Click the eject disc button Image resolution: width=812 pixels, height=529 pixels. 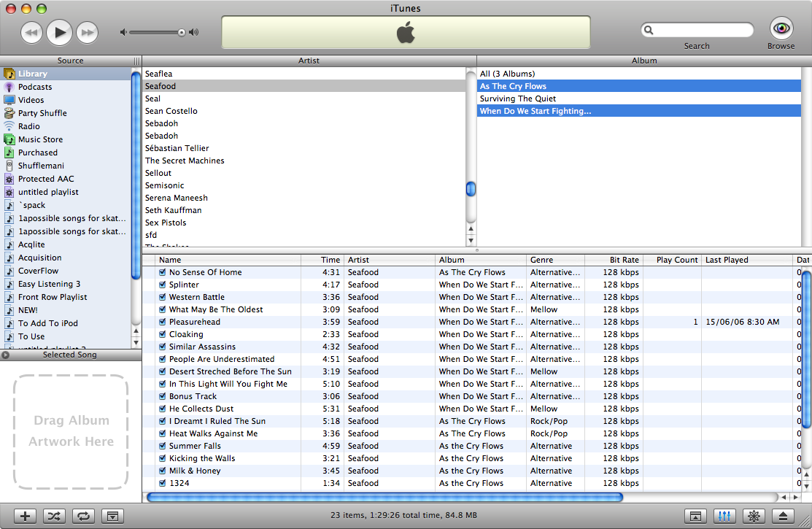pos(783,516)
